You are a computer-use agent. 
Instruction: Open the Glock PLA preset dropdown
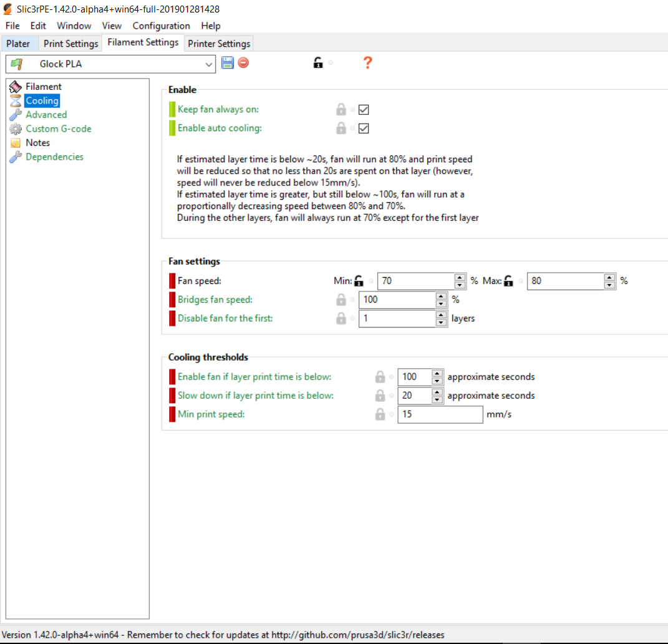pyautogui.click(x=208, y=64)
